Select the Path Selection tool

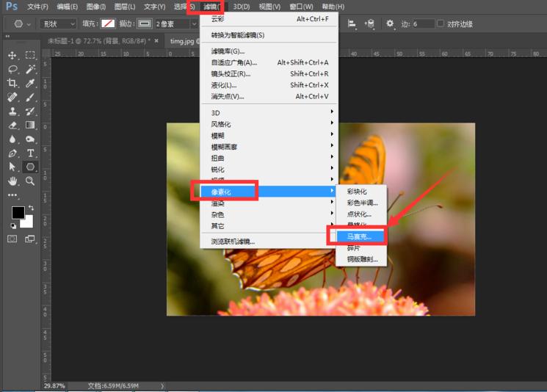tap(12, 167)
